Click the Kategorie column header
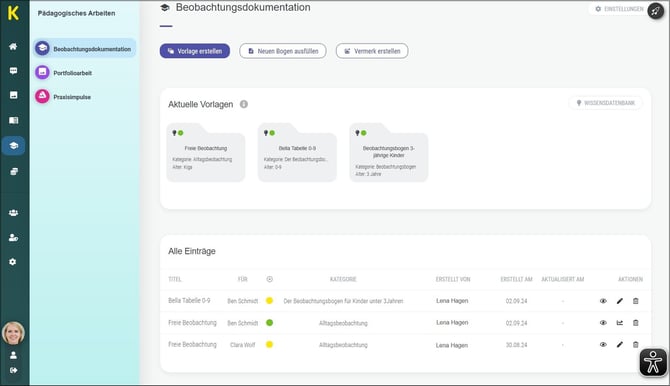 [343, 279]
